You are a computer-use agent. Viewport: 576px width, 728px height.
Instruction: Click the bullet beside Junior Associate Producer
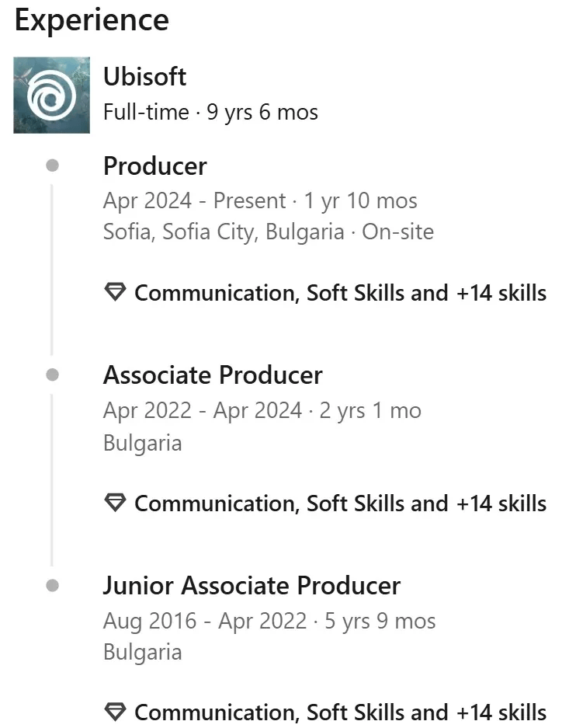(x=52, y=585)
